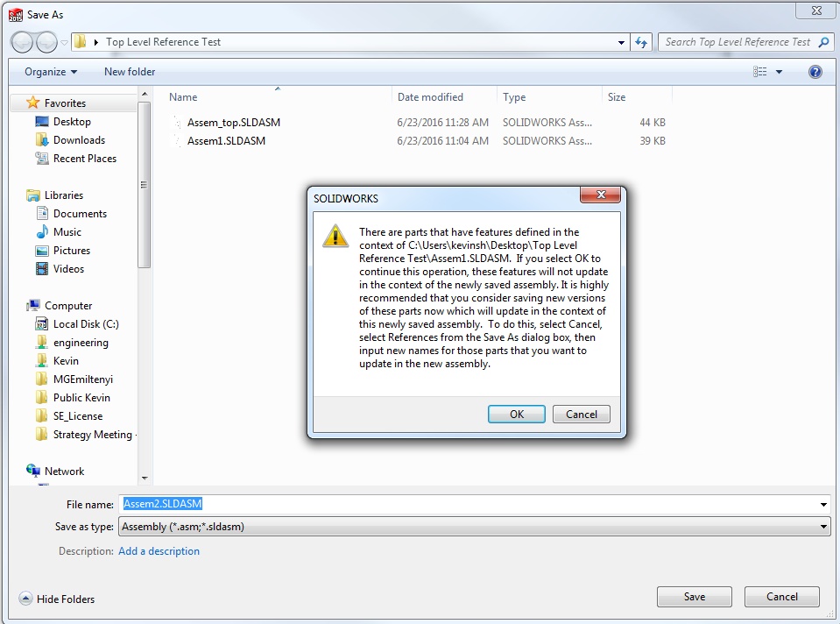
Task: Open Desktop in the navigation pane
Action: coord(72,122)
